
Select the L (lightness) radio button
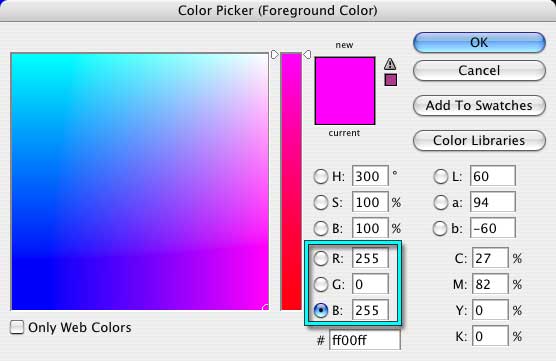tap(441, 176)
